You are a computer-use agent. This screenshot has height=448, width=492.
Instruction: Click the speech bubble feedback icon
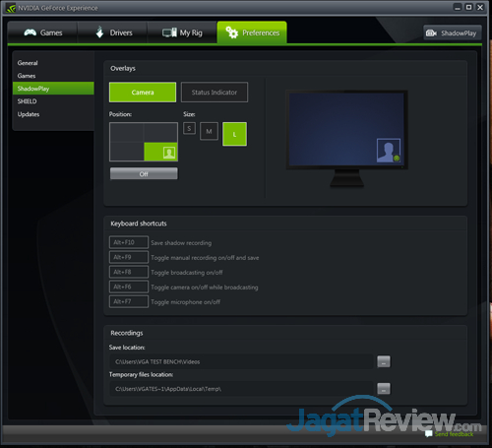[x=428, y=434]
